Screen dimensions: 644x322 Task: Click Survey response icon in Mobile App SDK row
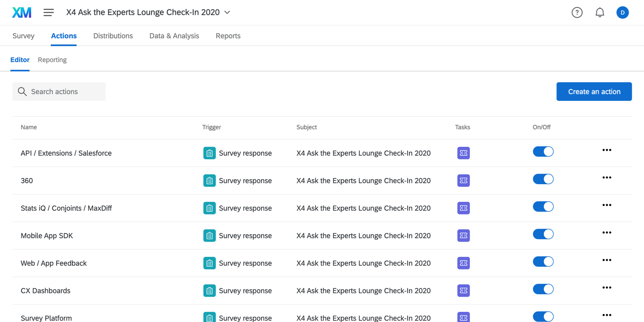(209, 236)
